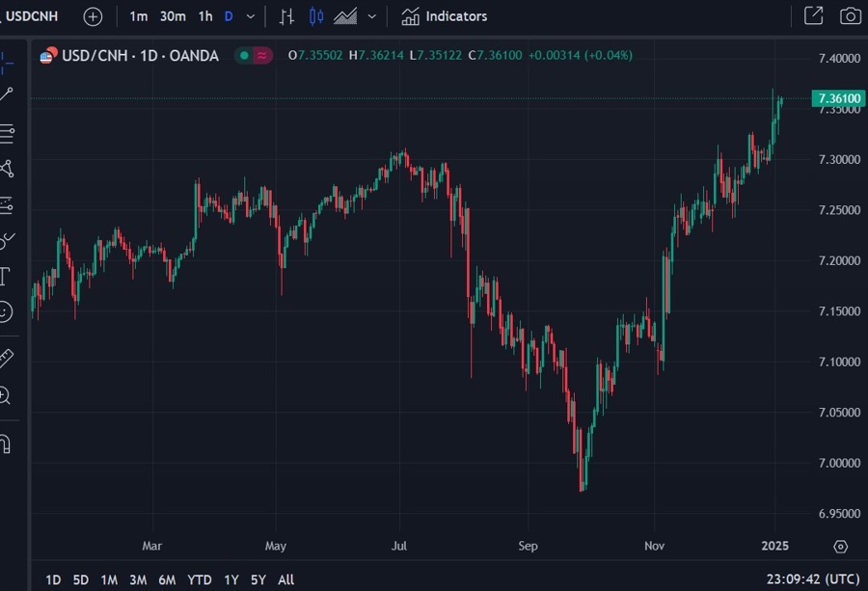Click the 7.00000 price axis label
Screen dimensions: 868x591
click(839, 463)
